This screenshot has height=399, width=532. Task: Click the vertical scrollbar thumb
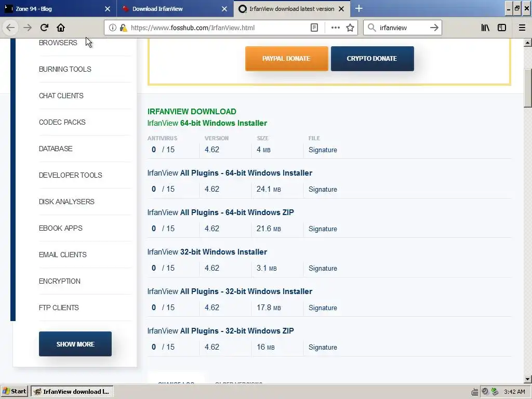click(x=527, y=88)
